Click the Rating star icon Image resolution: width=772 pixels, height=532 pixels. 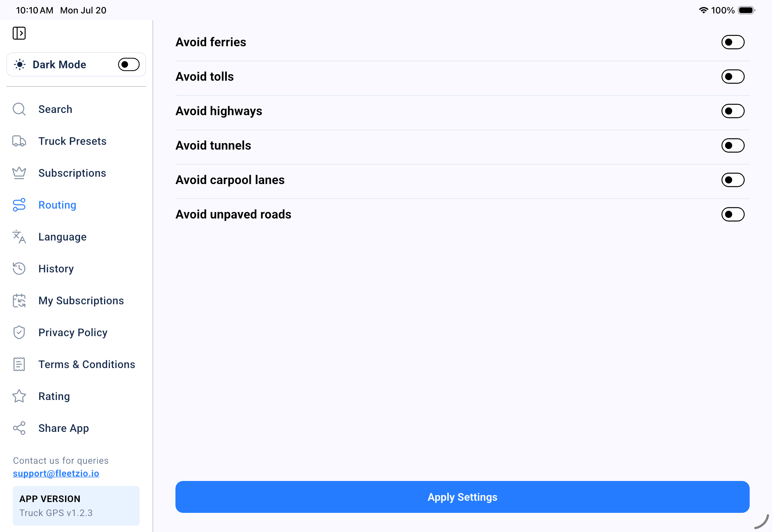click(x=19, y=396)
